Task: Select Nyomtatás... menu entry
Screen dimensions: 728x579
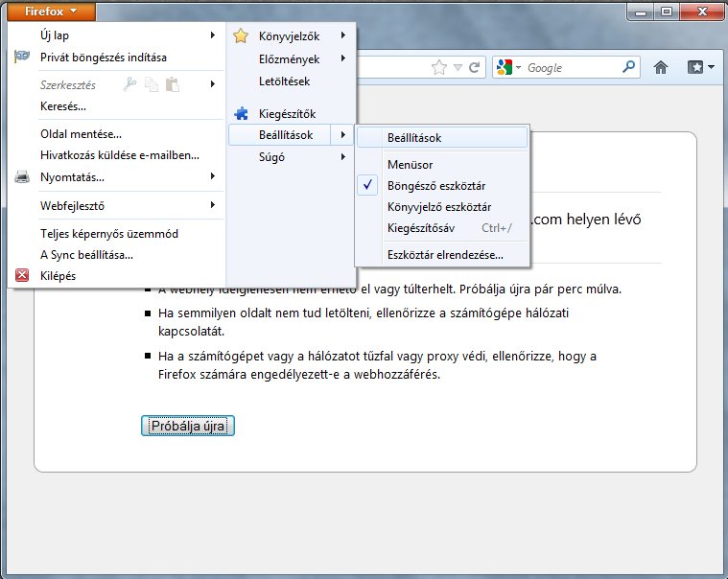Action: (x=116, y=176)
